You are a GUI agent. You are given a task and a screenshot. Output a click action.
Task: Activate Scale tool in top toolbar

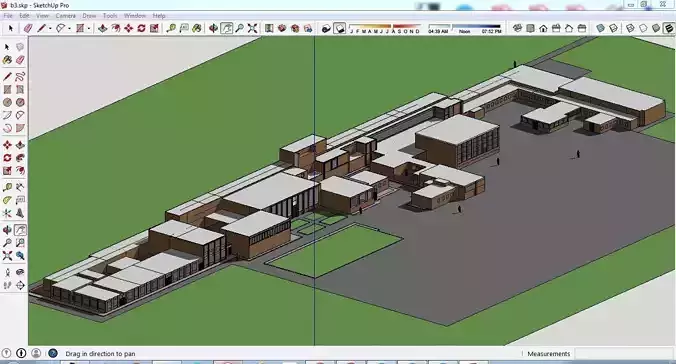154,28
